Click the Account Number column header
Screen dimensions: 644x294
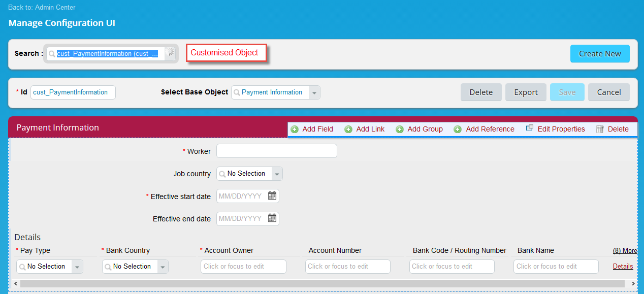pyautogui.click(x=335, y=250)
